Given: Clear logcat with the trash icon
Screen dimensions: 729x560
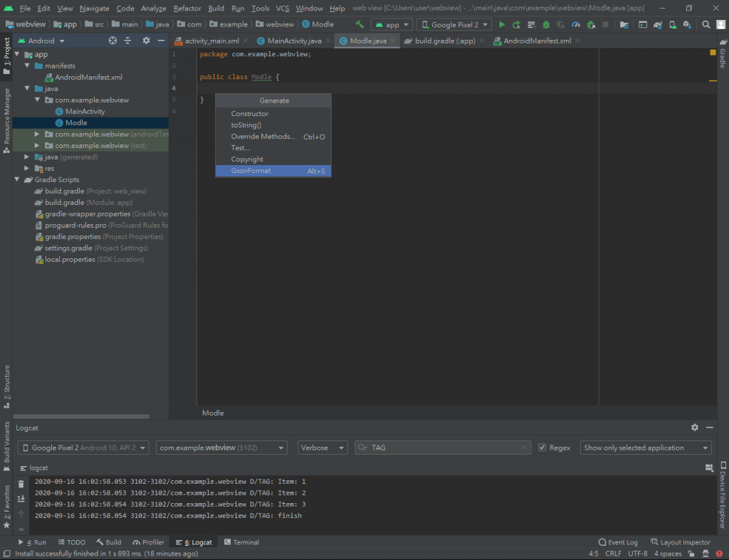Looking at the screenshot, I should 21,484.
